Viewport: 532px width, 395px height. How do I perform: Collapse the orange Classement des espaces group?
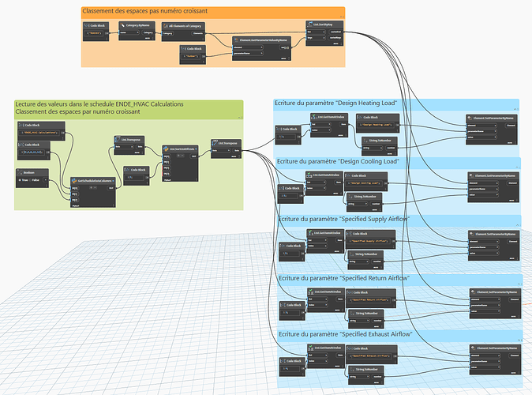pyautogui.click(x=342, y=17)
